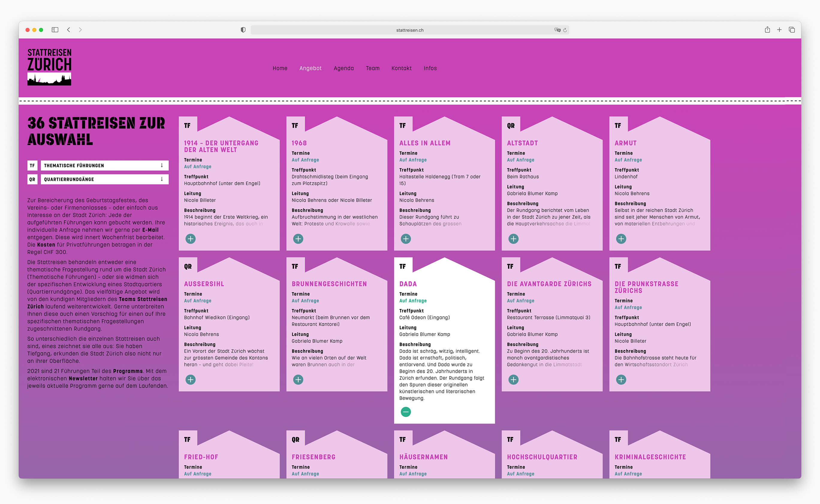Follow the E-Mail link in text

tap(150, 230)
